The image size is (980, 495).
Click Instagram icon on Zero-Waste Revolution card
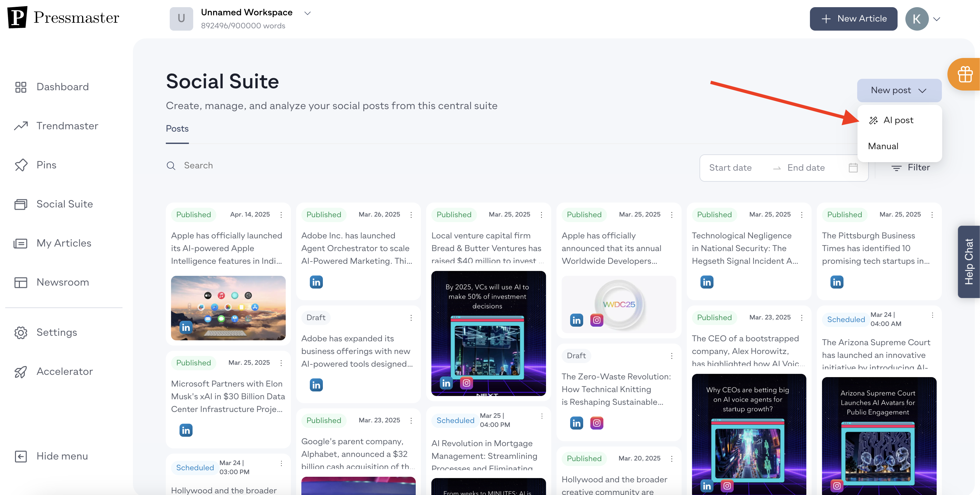tap(597, 423)
